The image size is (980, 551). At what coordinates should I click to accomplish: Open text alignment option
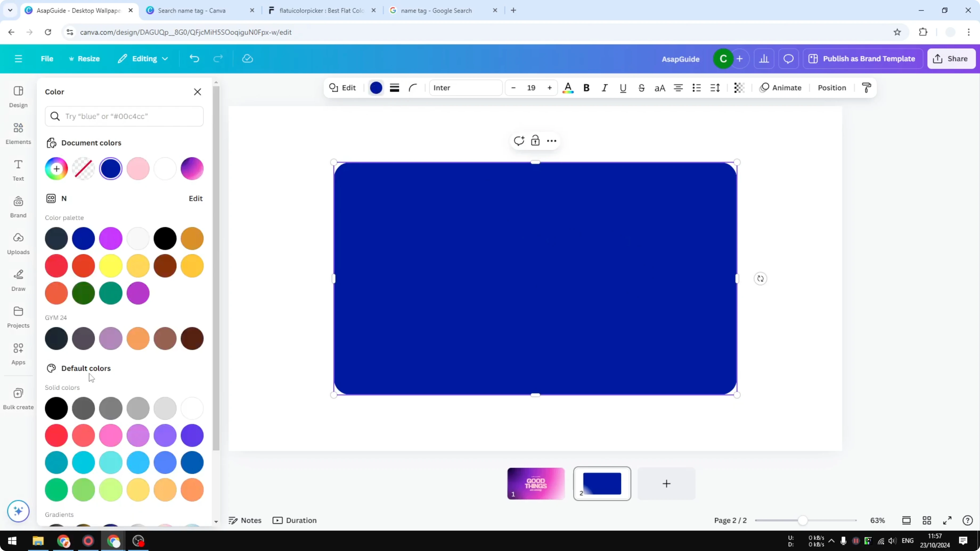(678, 88)
